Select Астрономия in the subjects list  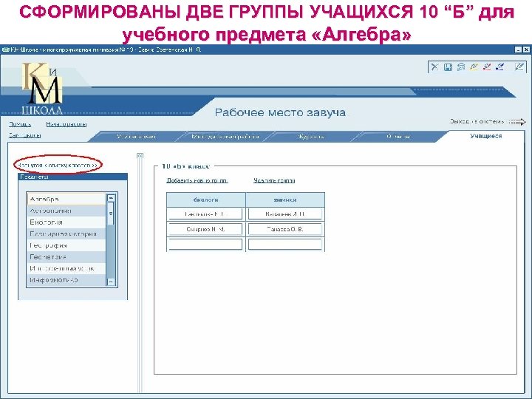point(66,211)
